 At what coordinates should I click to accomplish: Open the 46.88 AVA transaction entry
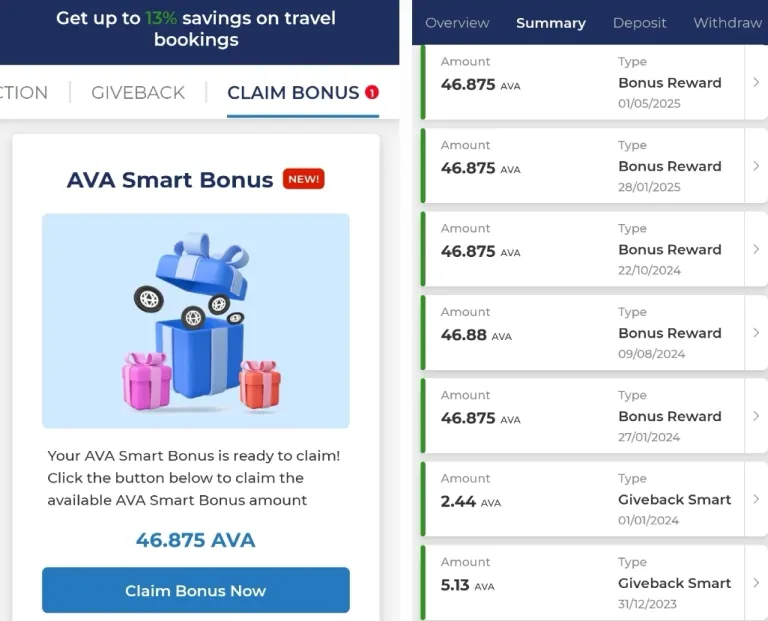(x=594, y=333)
